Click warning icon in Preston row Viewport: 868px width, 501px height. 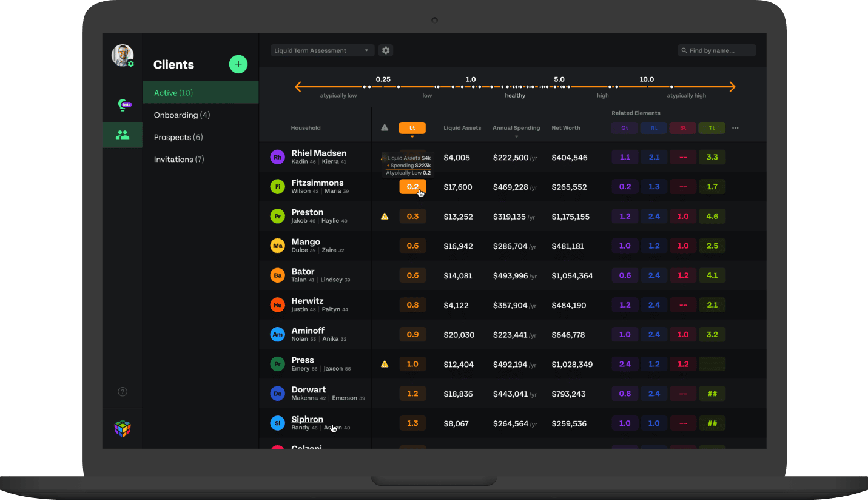[x=385, y=216]
